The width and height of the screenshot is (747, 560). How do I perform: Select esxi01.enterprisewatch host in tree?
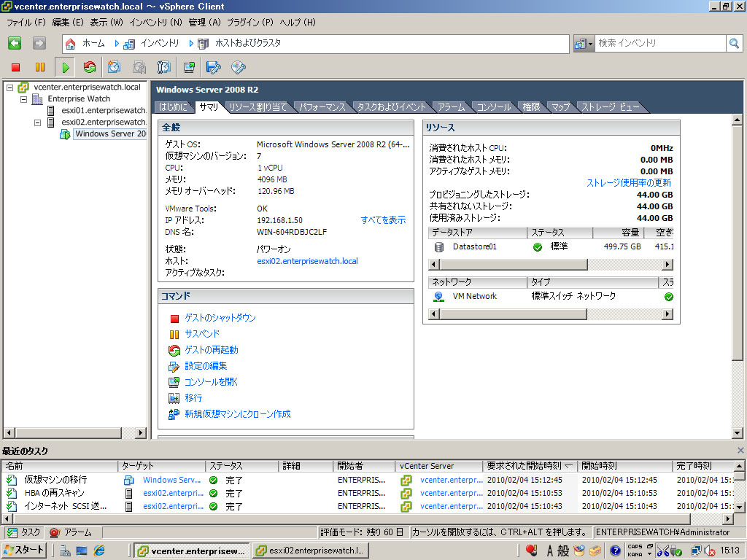point(104,111)
